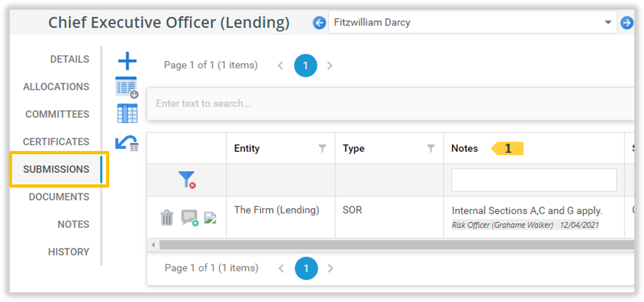
Task: Open the Entity column filter
Action: (x=322, y=149)
